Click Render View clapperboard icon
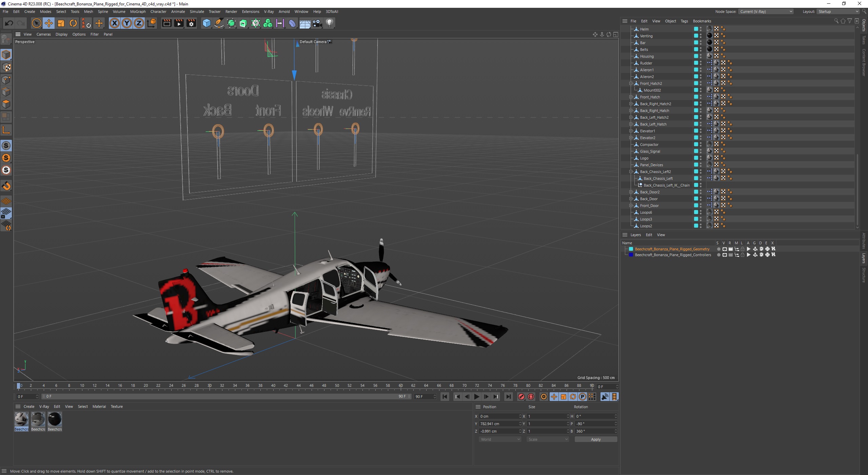Viewport: 868px width, 475px height. click(166, 23)
